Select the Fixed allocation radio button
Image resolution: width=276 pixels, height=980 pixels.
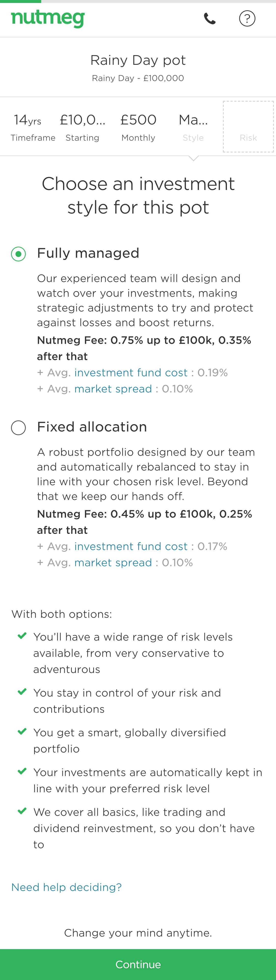(x=18, y=428)
